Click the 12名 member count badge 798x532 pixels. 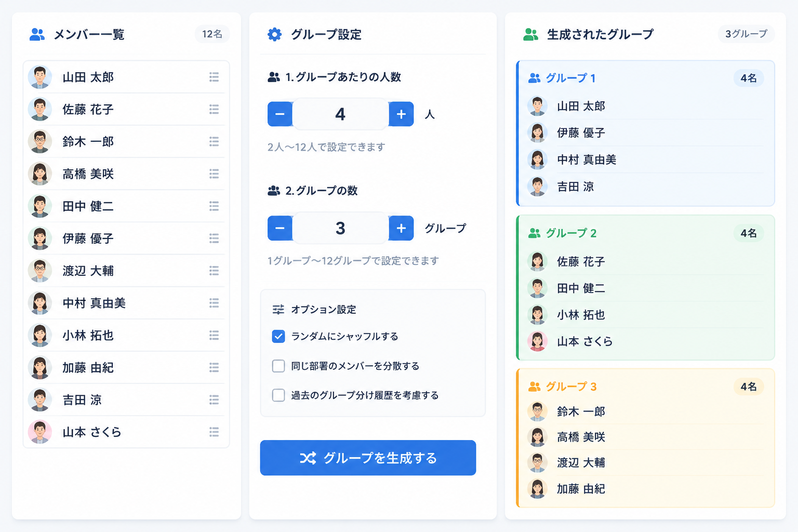click(212, 34)
